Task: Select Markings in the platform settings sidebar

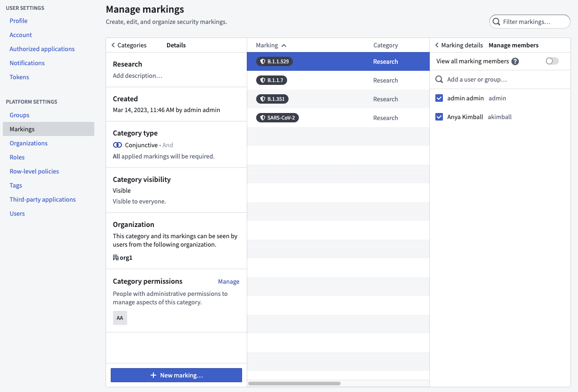Action: [48, 129]
